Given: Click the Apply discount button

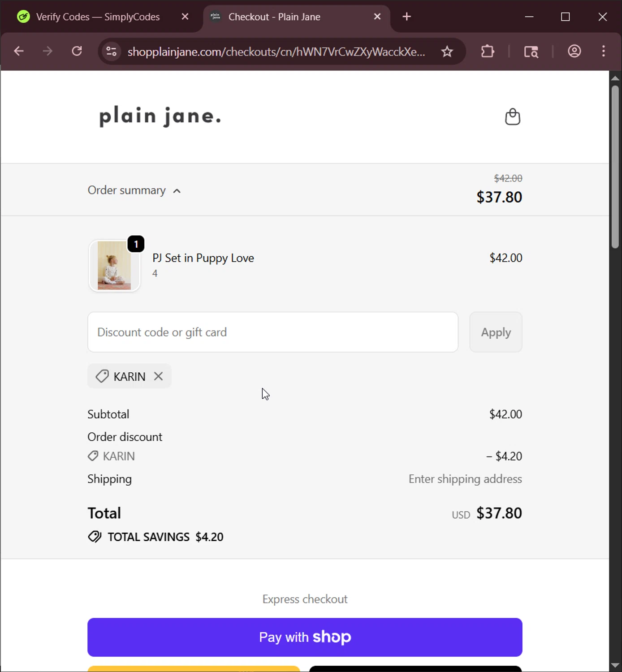Looking at the screenshot, I should (x=496, y=332).
